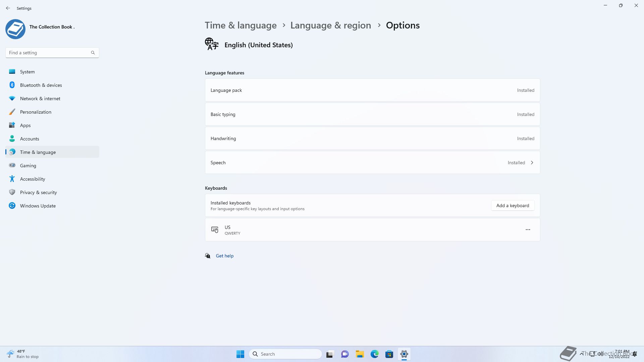
Task: Click the Find a setting search field
Action: (x=49, y=53)
